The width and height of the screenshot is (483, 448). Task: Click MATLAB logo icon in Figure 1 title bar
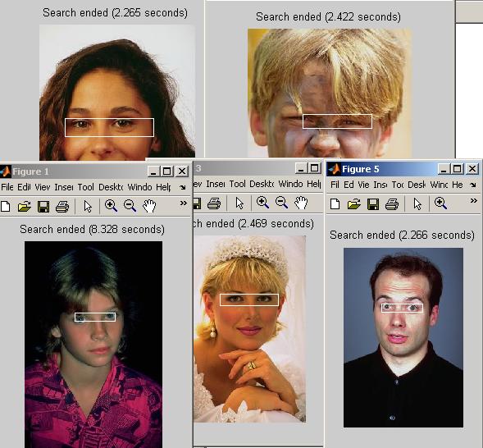pyautogui.click(x=5, y=171)
